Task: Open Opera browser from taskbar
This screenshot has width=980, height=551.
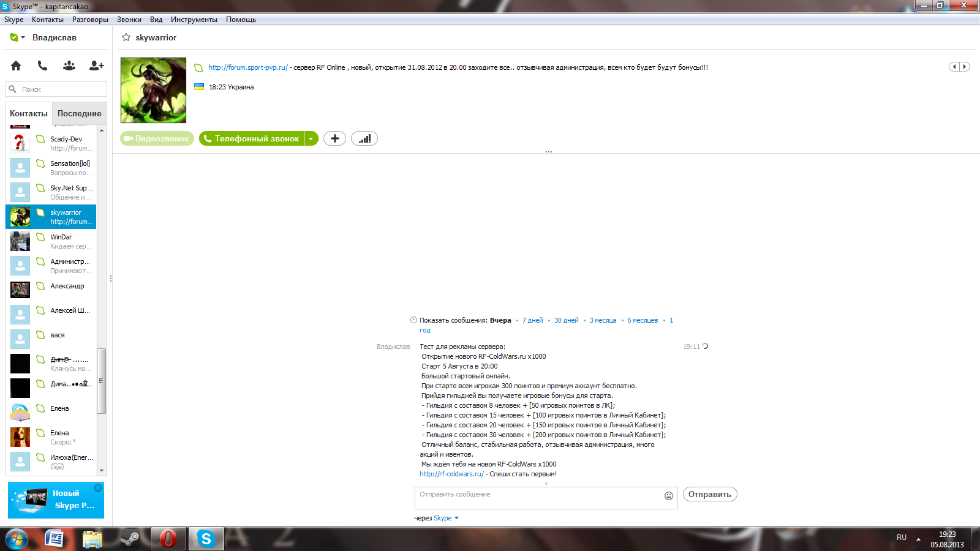Action: click(168, 539)
